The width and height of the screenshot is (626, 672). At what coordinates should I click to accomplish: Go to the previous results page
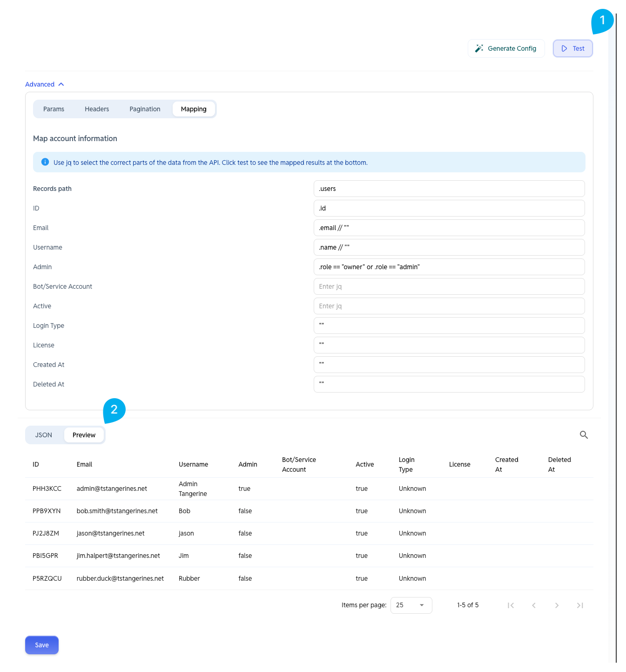point(534,605)
